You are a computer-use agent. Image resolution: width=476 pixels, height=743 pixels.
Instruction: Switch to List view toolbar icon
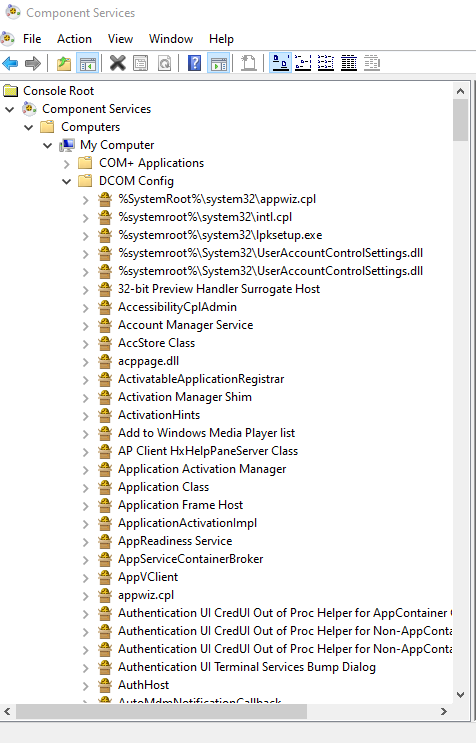(x=326, y=63)
